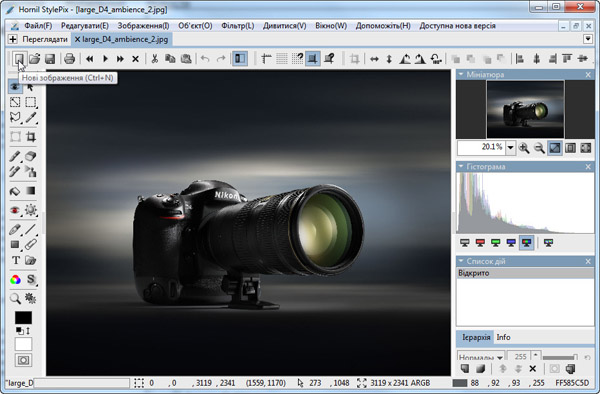
Task: Flip image horizontally using toolbar arrow
Action: click(x=374, y=59)
